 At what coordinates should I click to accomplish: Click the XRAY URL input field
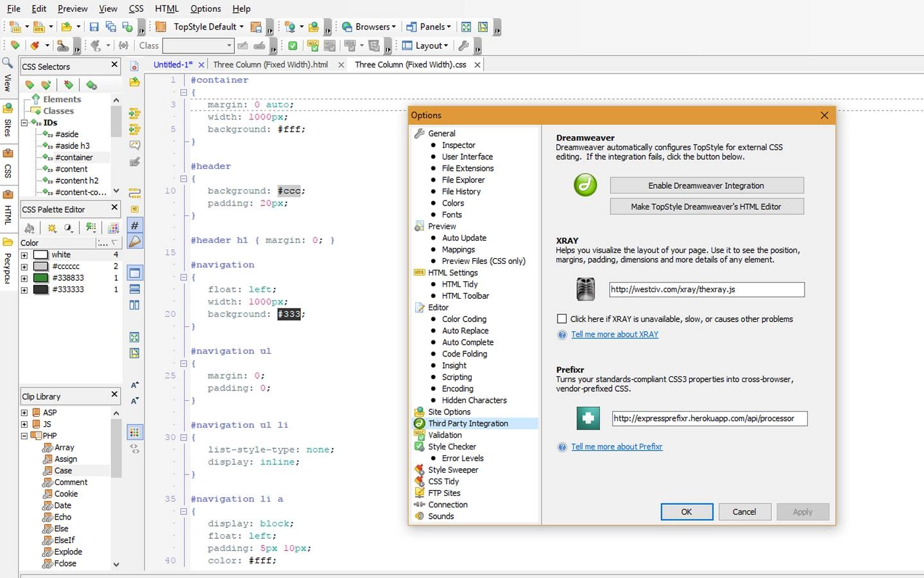pyautogui.click(x=706, y=290)
